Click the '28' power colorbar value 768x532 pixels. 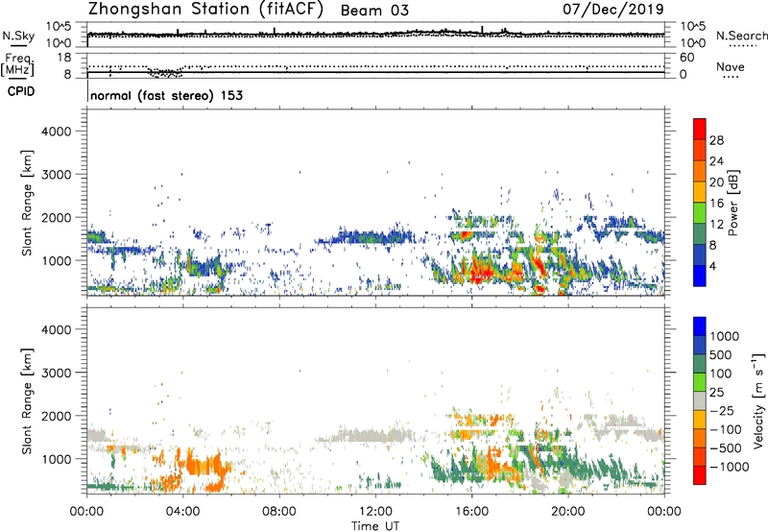coord(716,140)
